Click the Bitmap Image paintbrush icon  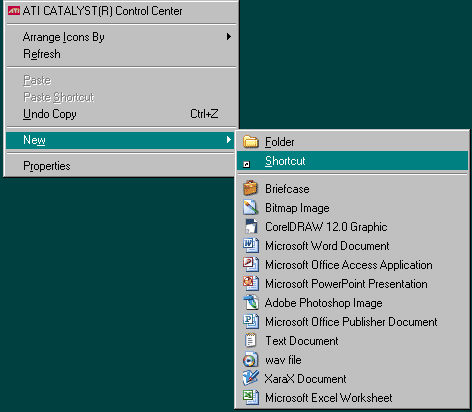click(x=251, y=207)
